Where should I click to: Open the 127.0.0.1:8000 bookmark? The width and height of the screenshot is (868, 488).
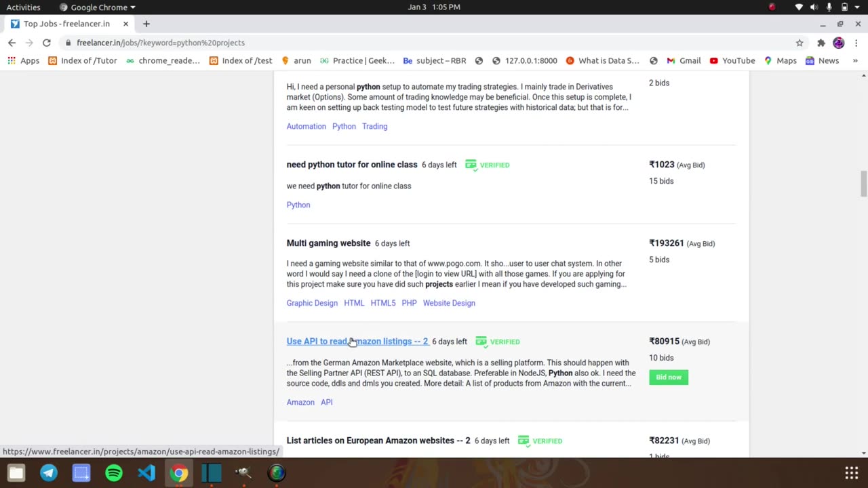[x=524, y=60]
